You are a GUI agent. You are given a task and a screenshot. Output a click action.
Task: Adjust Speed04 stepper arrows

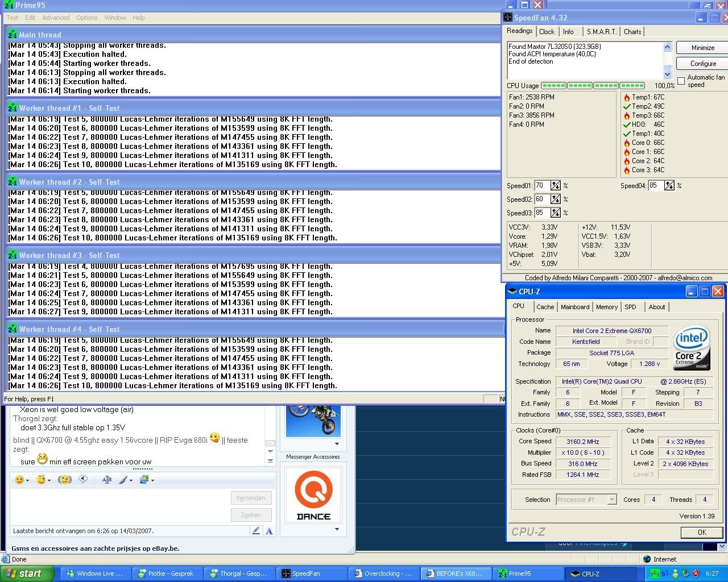click(669, 185)
